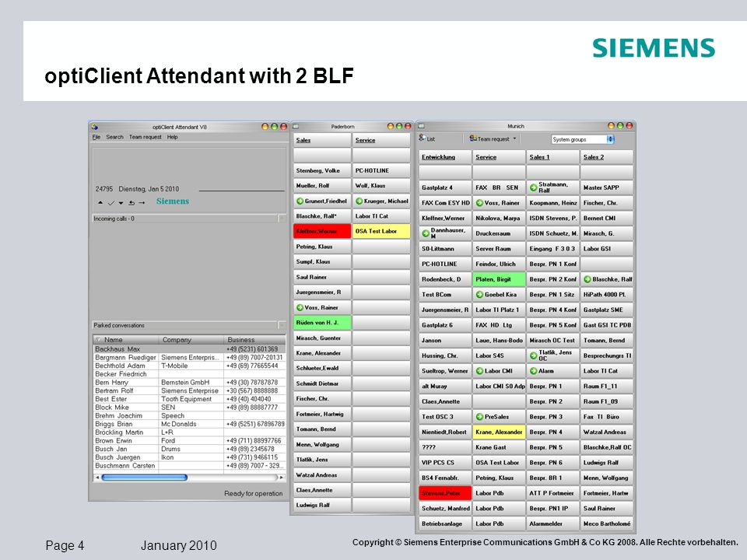Sort contacts by the Business column header
The height and width of the screenshot is (560, 747).
255,340
